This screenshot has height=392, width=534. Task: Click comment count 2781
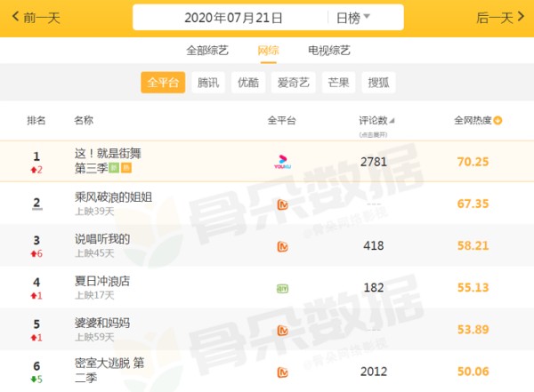tap(374, 162)
